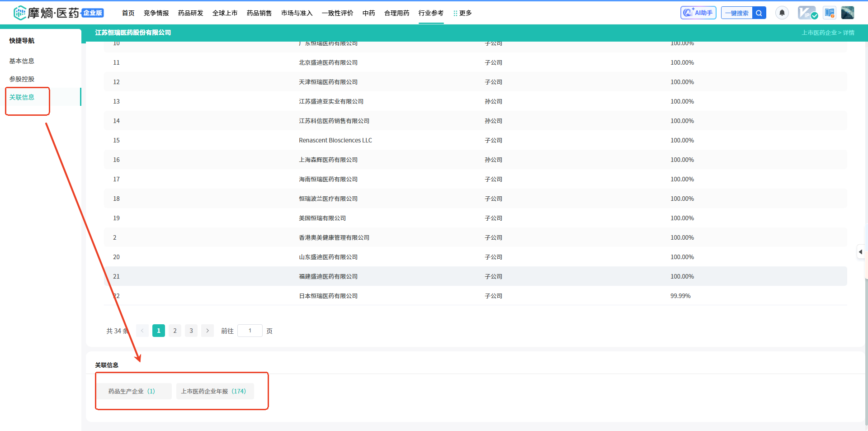
Task: Expand the right side panel arrow
Action: (860, 252)
